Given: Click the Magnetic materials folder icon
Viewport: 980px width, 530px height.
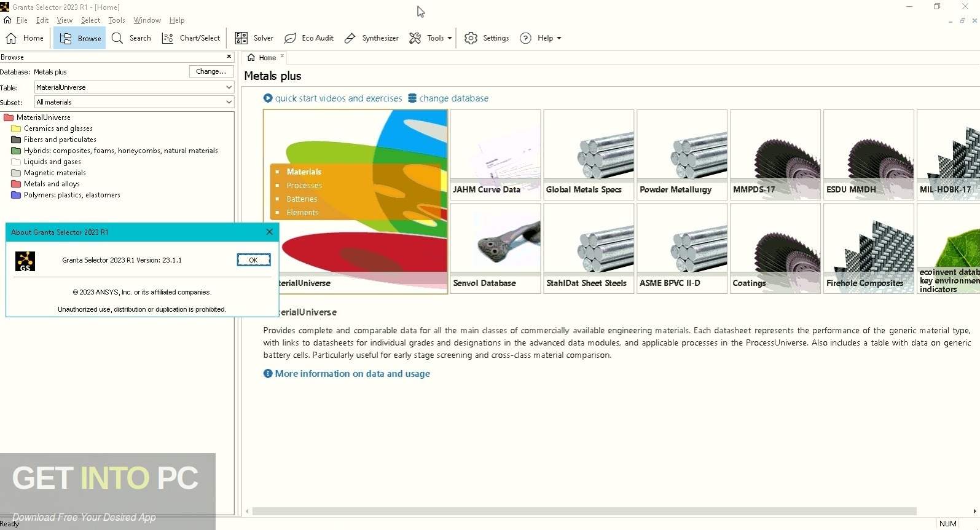Looking at the screenshot, I should [x=16, y=173].
